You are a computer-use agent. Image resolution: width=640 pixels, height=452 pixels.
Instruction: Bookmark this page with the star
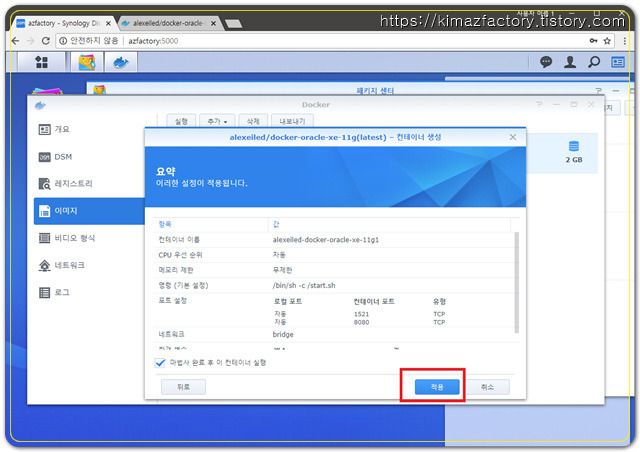[607, 41]
